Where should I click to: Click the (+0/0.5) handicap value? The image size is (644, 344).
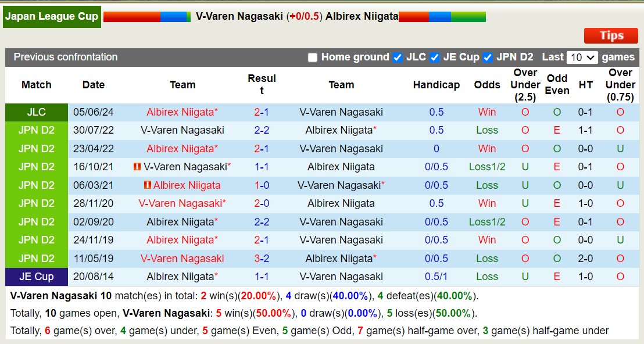click(x=305, y=16)
